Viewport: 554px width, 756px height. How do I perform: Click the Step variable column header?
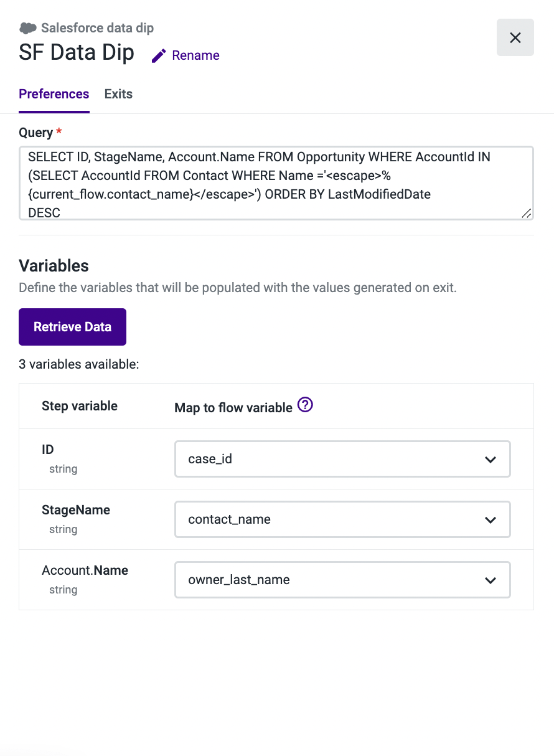click(x=80, y=406)
